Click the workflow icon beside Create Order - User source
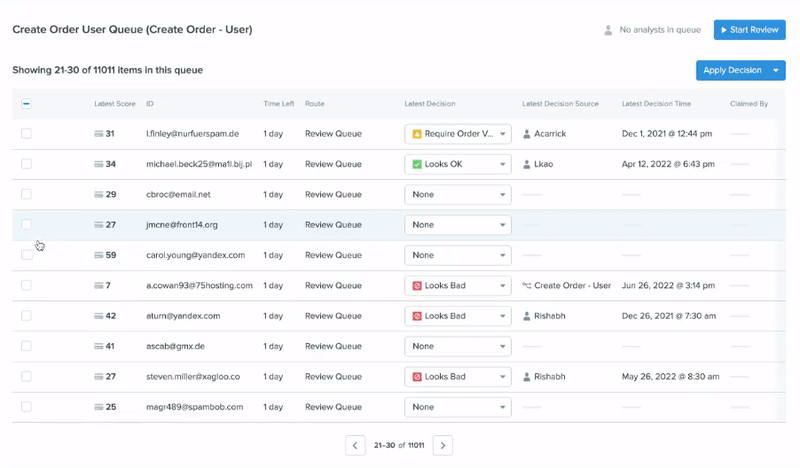The width and height of the screenshot is (800, 468). click(527, 285)
